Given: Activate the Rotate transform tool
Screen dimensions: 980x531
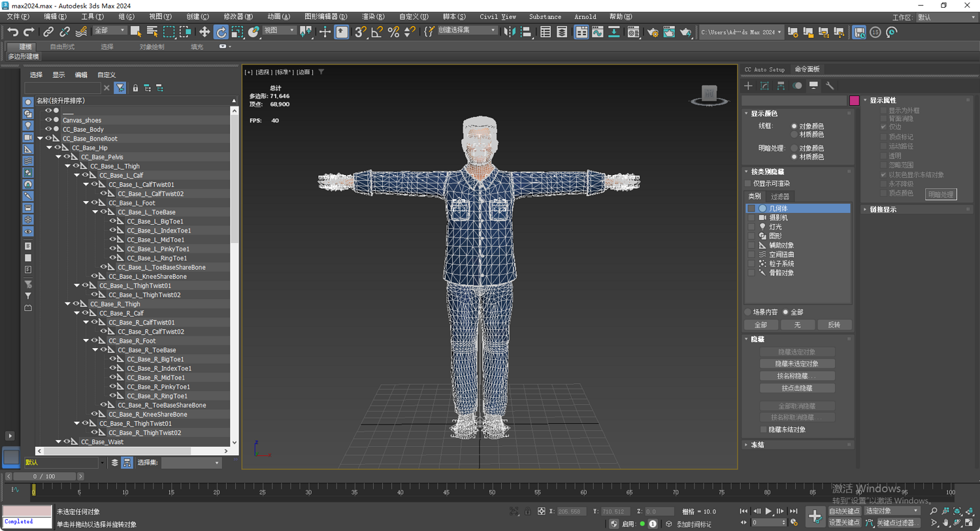Looking at the screenshot, I should click(x=221, y=31).
